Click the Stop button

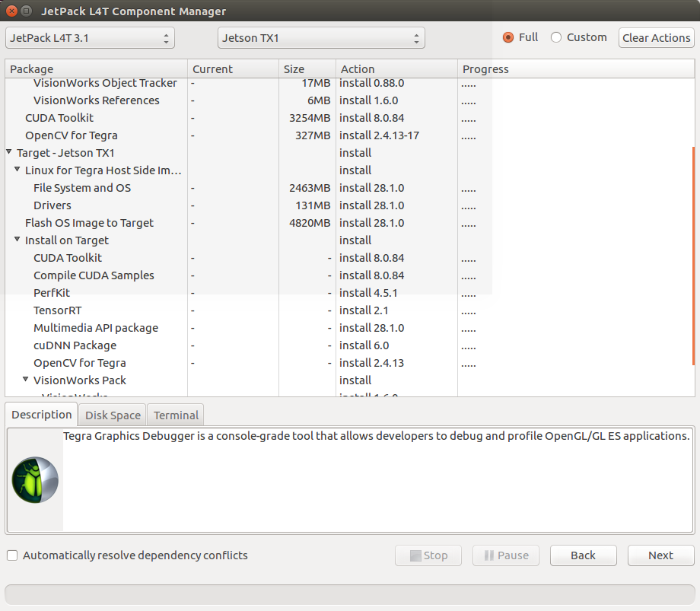point(428,555)
